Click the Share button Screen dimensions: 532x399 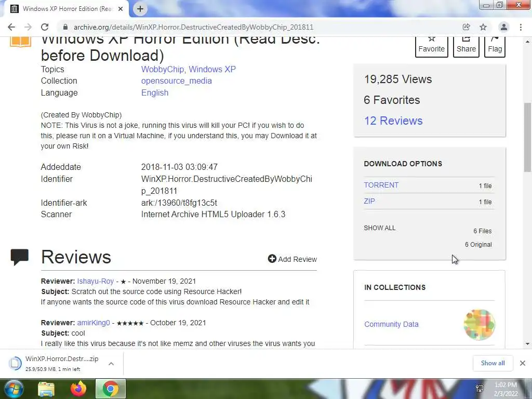point(466,47)
